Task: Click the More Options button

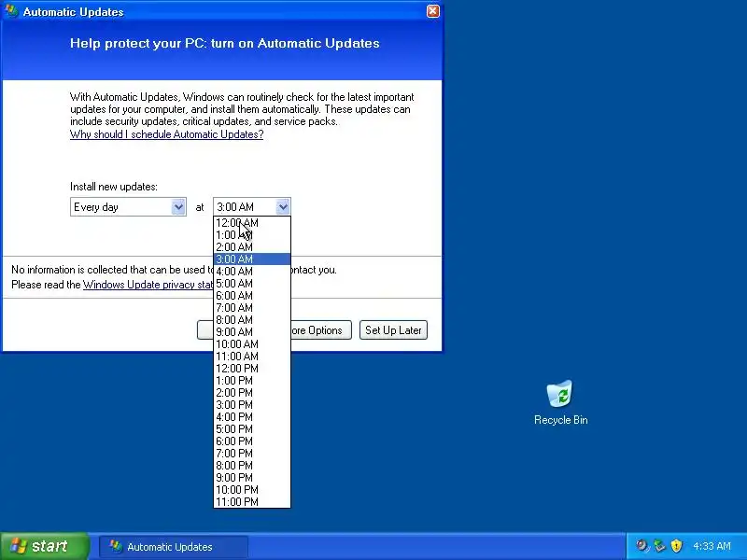Action: [320, 330]
